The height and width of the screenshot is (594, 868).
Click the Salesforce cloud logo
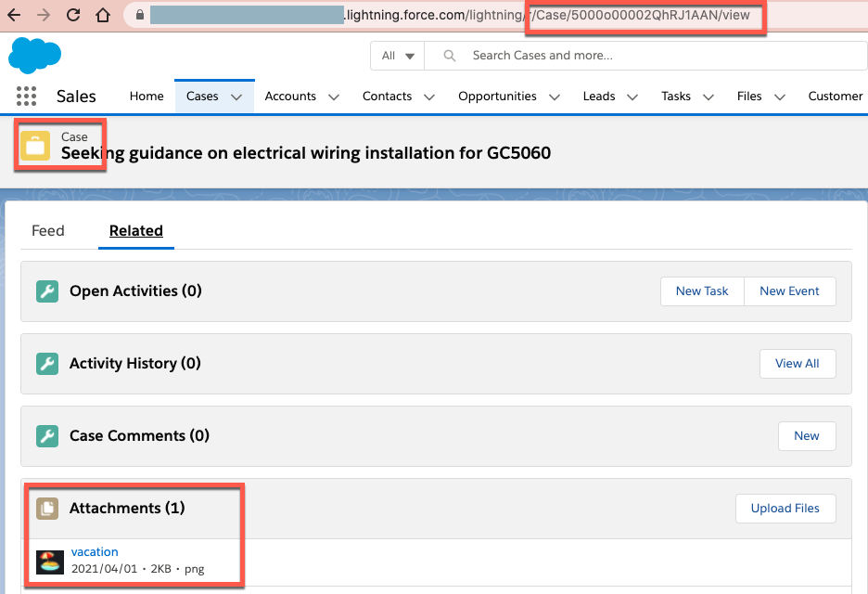(x=34, y=56)
